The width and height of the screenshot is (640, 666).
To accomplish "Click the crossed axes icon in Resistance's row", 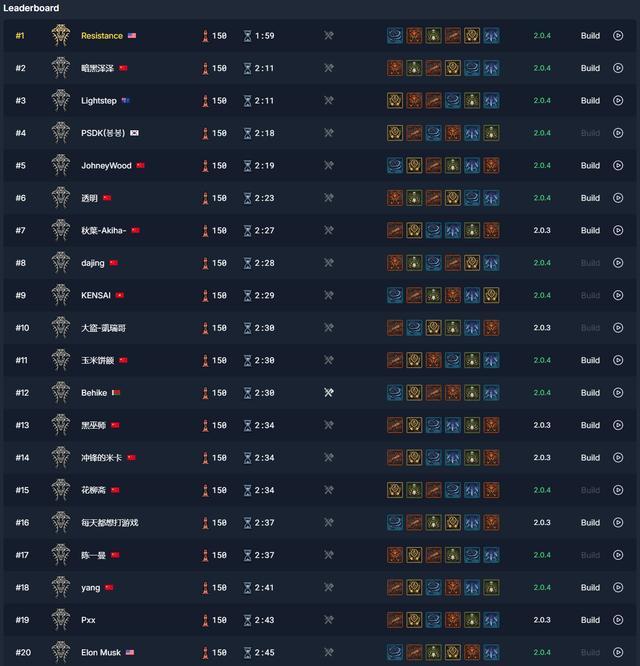I will tap(329, 36).
